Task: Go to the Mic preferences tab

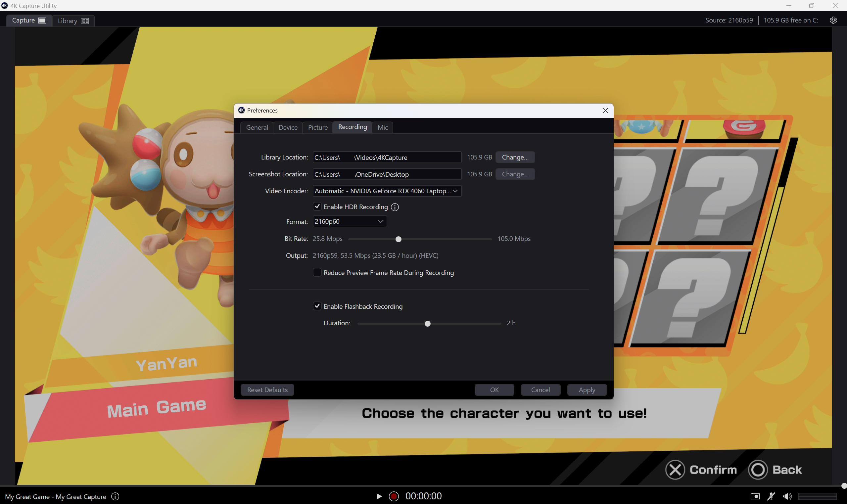Action: click(382, 127)
